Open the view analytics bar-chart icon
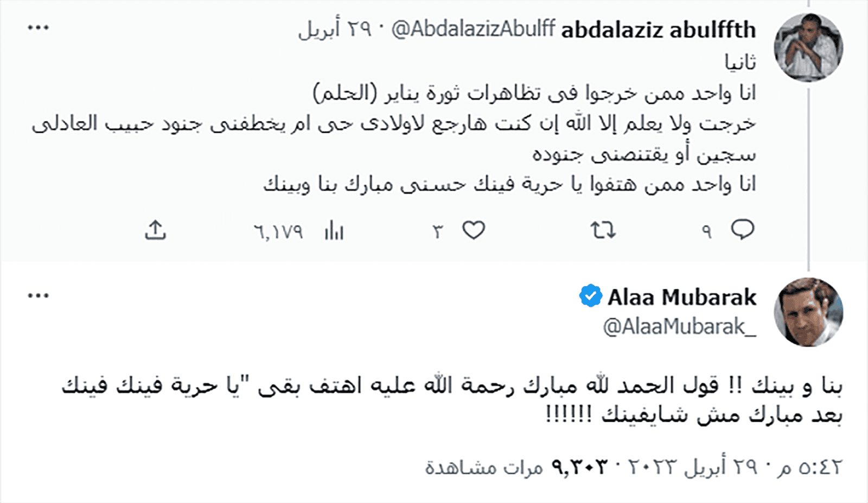868x503 pixels. point(334,231)
